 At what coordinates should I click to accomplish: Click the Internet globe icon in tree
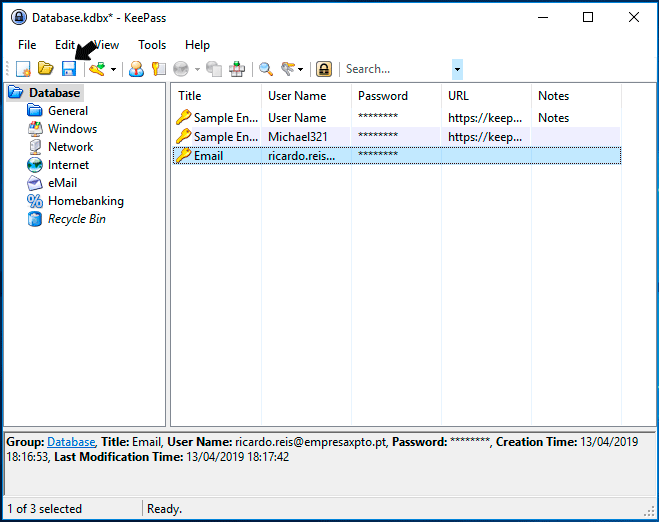(35, 165)
